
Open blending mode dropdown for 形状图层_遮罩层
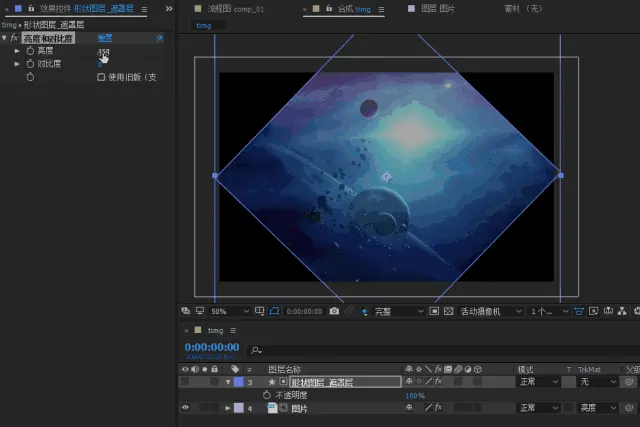538,382
